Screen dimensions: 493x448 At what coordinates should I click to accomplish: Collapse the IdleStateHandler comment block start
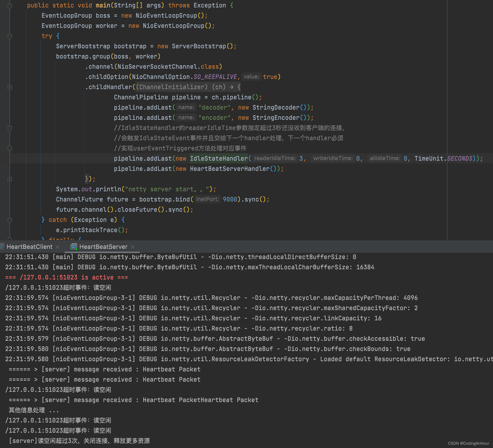[10, 128]
